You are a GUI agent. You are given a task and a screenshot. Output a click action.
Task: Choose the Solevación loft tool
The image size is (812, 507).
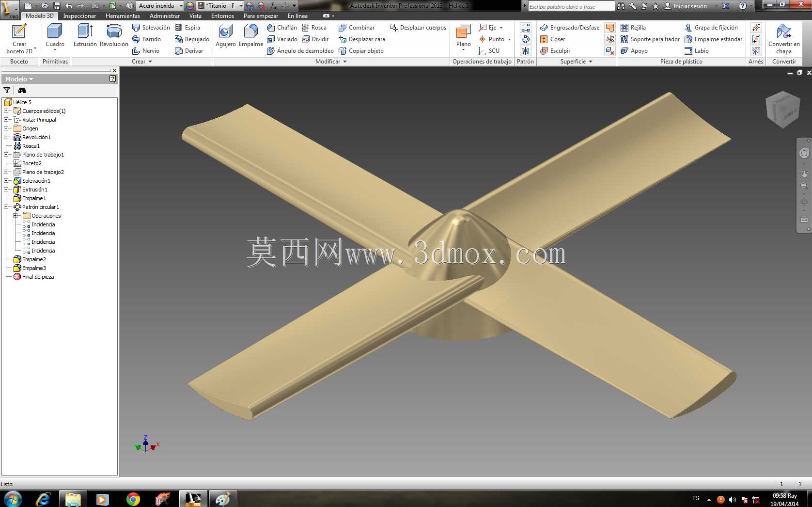click(151, 28)
